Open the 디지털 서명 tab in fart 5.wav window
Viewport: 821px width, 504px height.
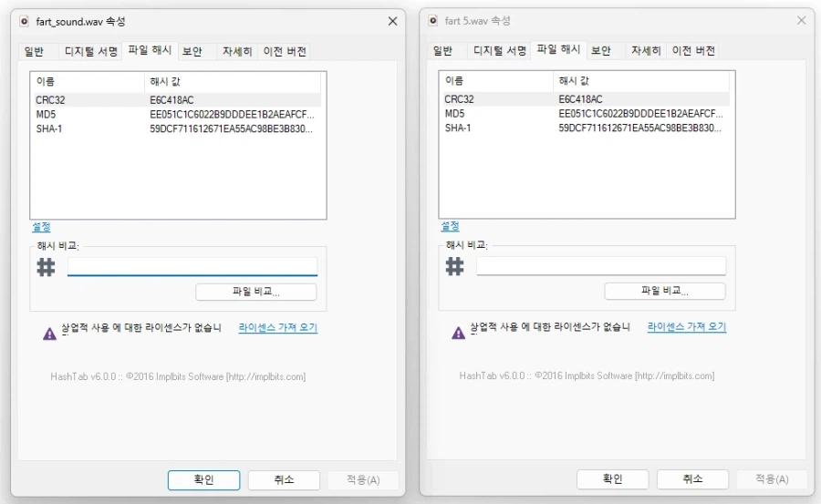[x=500, y=50]
